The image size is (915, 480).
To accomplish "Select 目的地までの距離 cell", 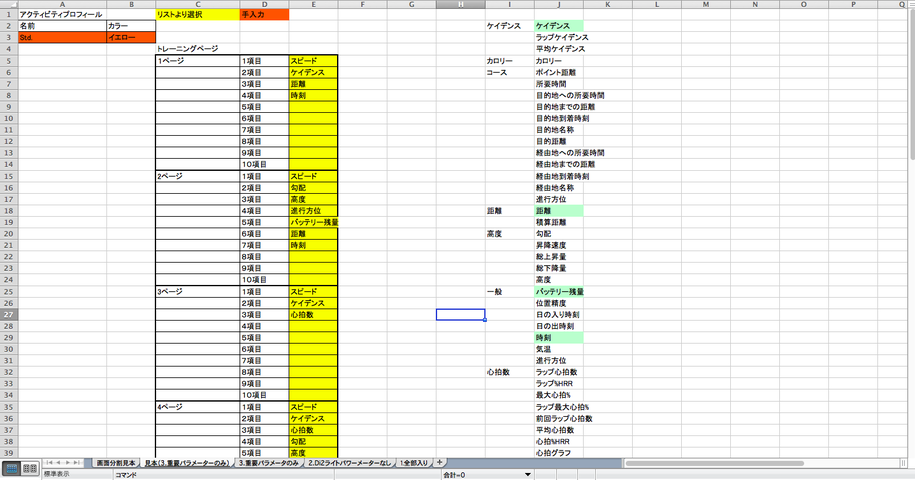I will pos(558,107).
